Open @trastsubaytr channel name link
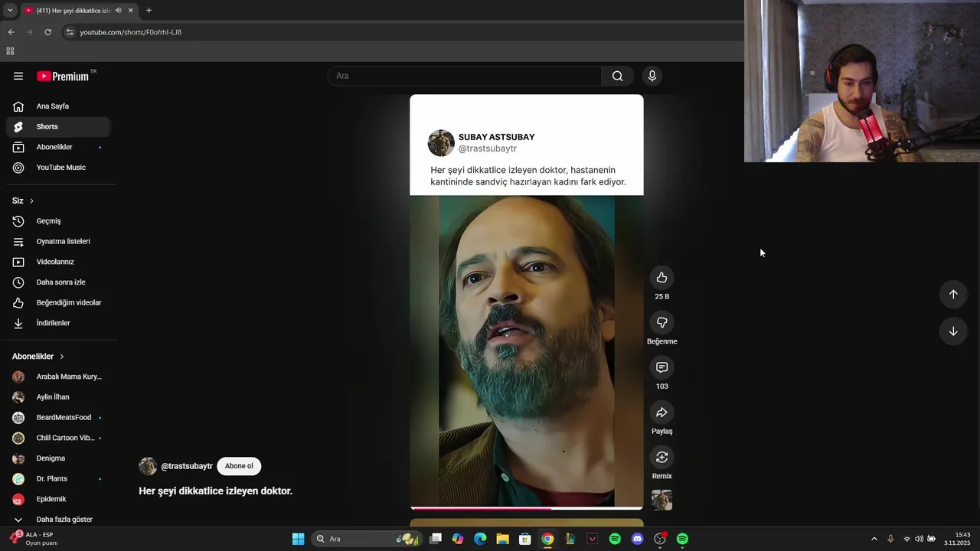 click(x=187, y=466)
